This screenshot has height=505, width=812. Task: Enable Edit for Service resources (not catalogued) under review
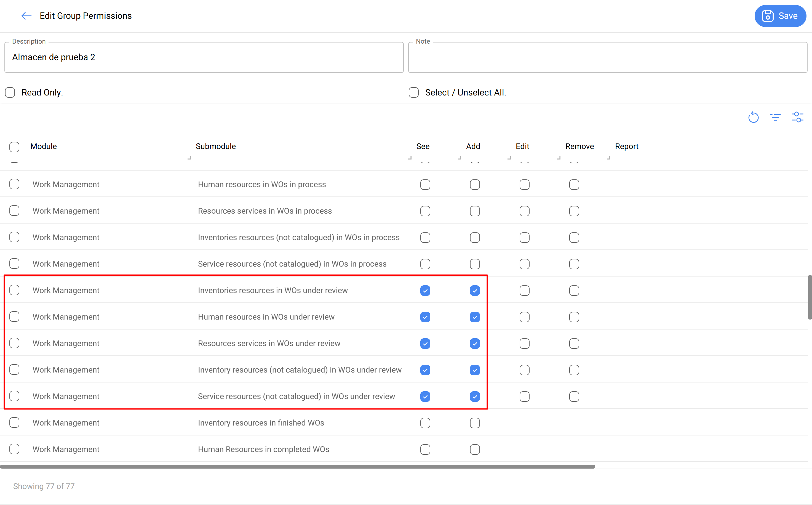524,397
